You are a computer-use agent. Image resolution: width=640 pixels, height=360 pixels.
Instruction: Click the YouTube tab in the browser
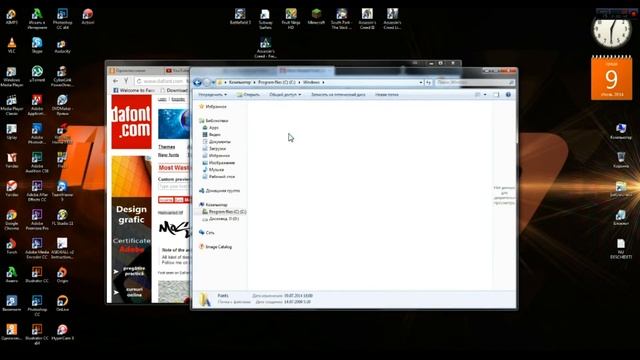click(x=178, y=70)
